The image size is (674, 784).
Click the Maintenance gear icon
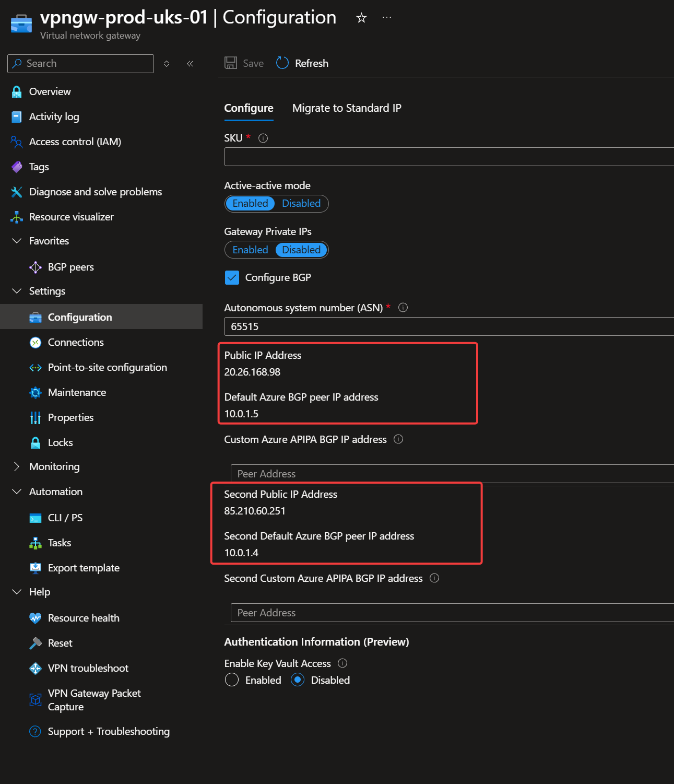coord(36,393)
